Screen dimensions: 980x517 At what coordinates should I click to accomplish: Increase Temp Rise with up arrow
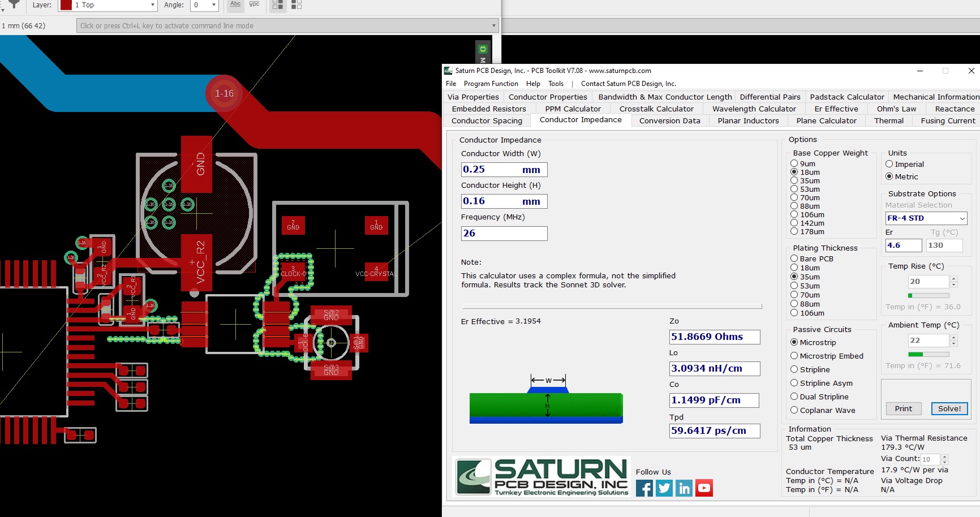(954, 278)
